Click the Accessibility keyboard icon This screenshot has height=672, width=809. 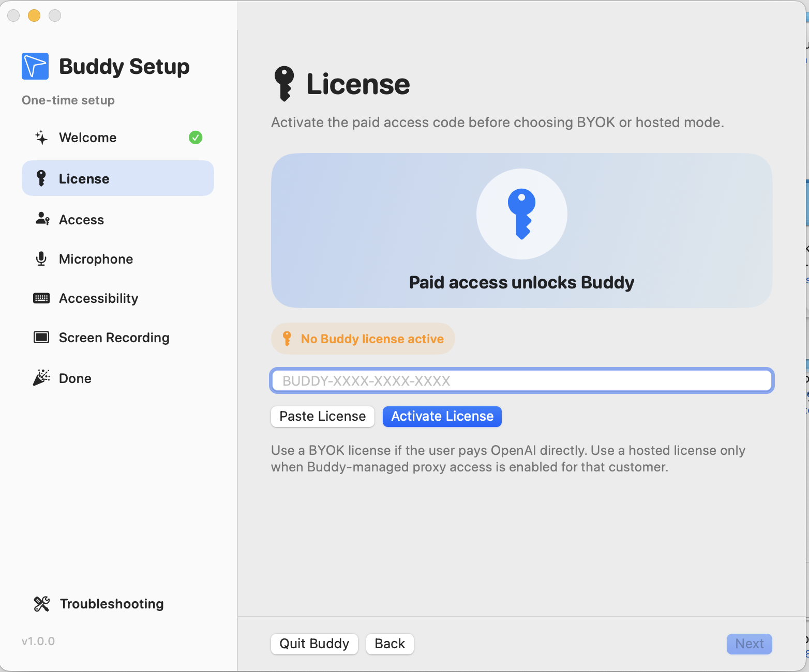(41, 298)
